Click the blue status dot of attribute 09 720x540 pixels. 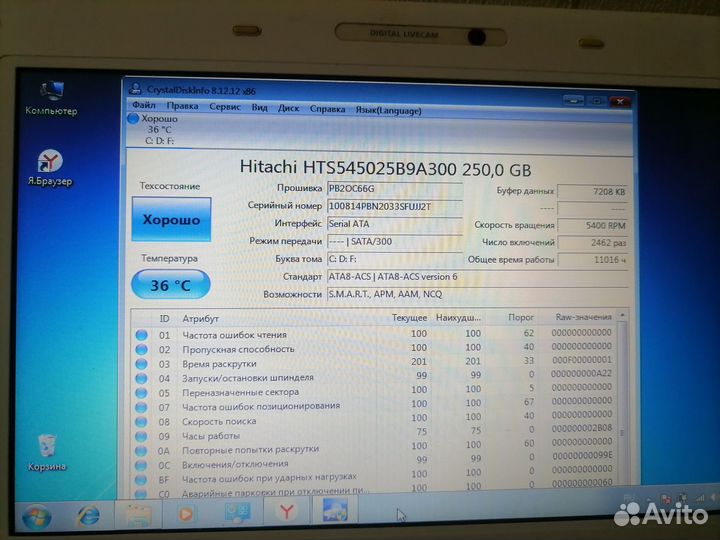click(141, 436)
